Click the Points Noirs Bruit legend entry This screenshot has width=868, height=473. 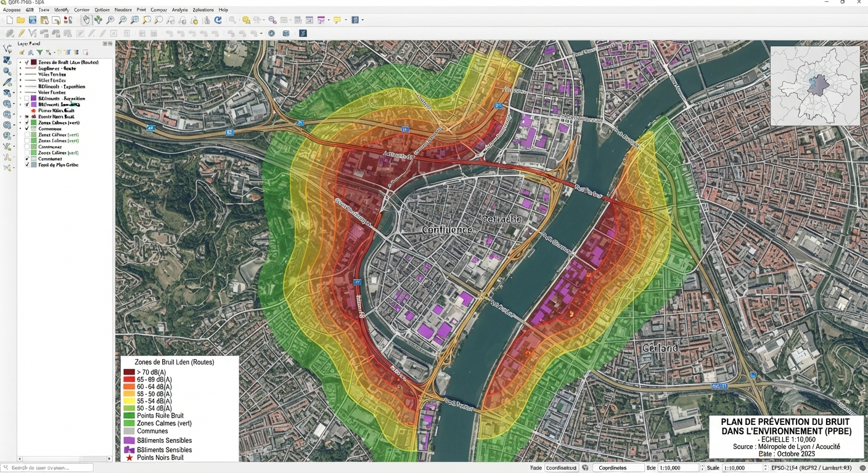tap(154, 458)
